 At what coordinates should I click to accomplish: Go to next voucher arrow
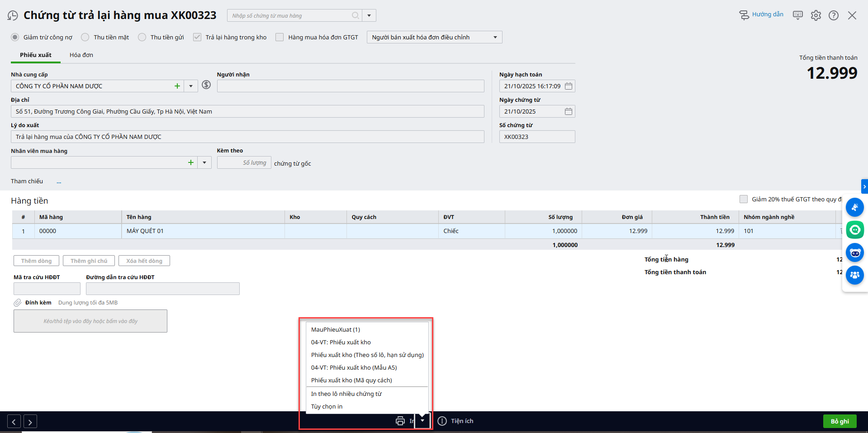(30, 422)
